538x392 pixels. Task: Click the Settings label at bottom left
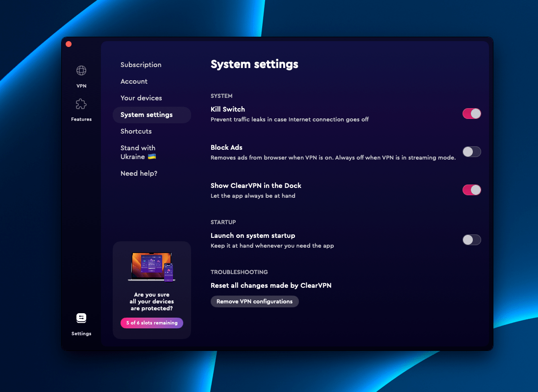(81, 333)
